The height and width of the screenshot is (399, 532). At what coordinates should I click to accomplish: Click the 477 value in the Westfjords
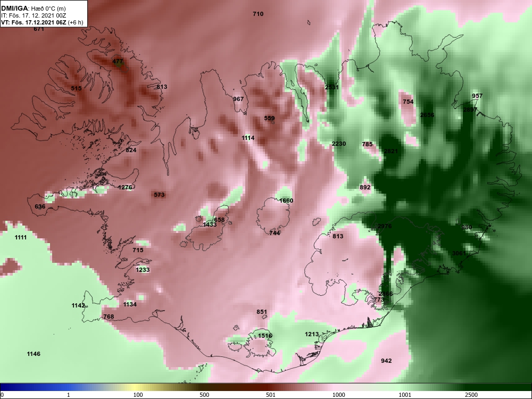[118, 61]
